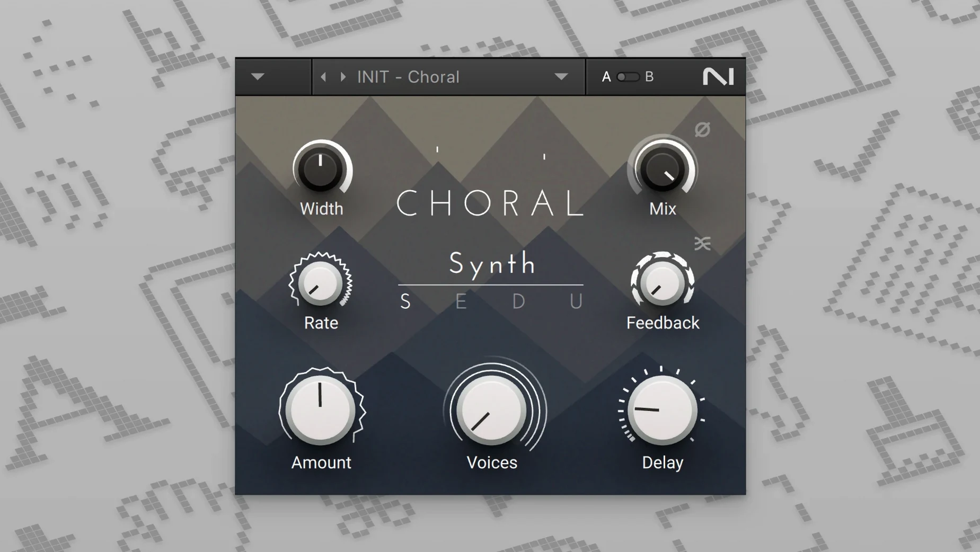Viewport: 980px width, 552px height.
Task: Select comparison slot B label
Action: click(649, 77)
